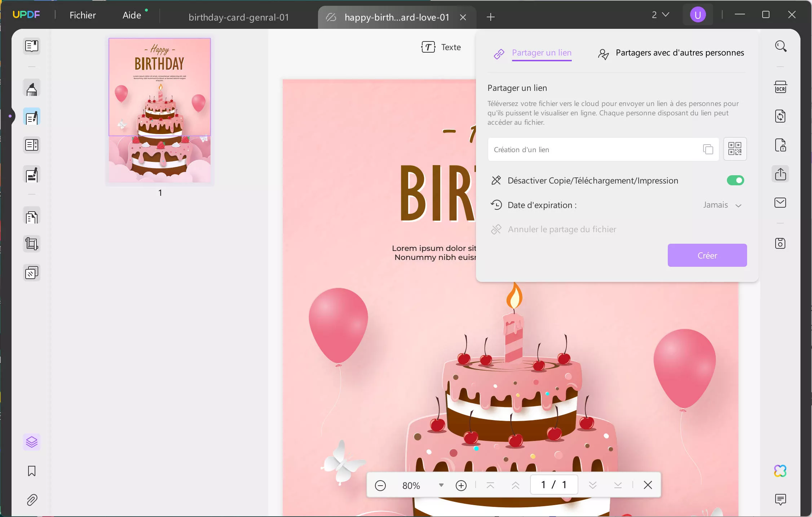The image size is (812, 517).
Task: Close the happy-birth...ard-love-01 tab
Action: click(x=463, y=17)
